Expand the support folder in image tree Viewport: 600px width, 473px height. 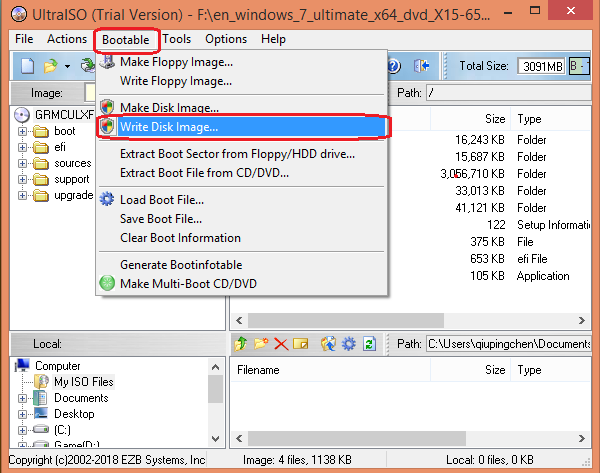(22, 179)
